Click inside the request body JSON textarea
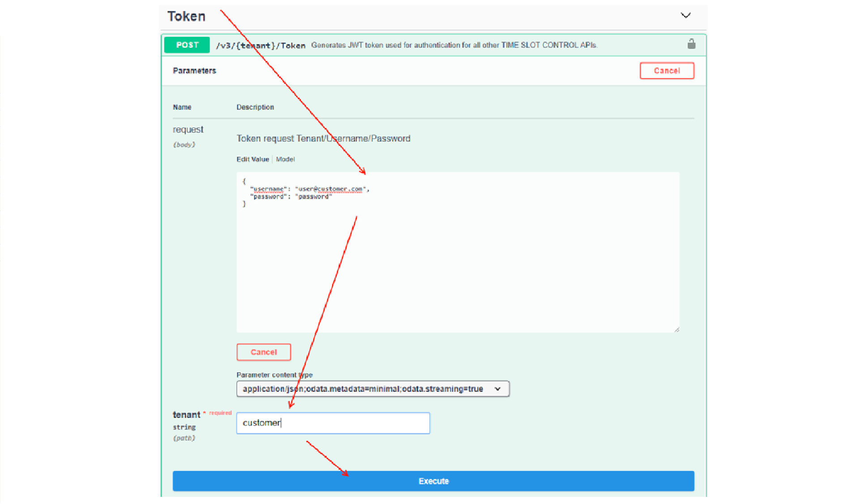Image resolution: width=858 pixels, height=504 pixels. (x=458, y=252)
